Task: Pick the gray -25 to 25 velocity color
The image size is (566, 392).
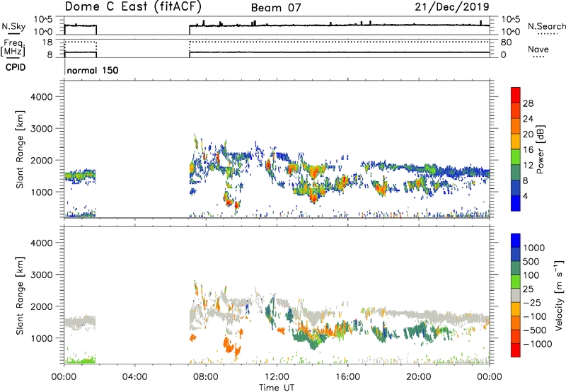Action: 516,295
